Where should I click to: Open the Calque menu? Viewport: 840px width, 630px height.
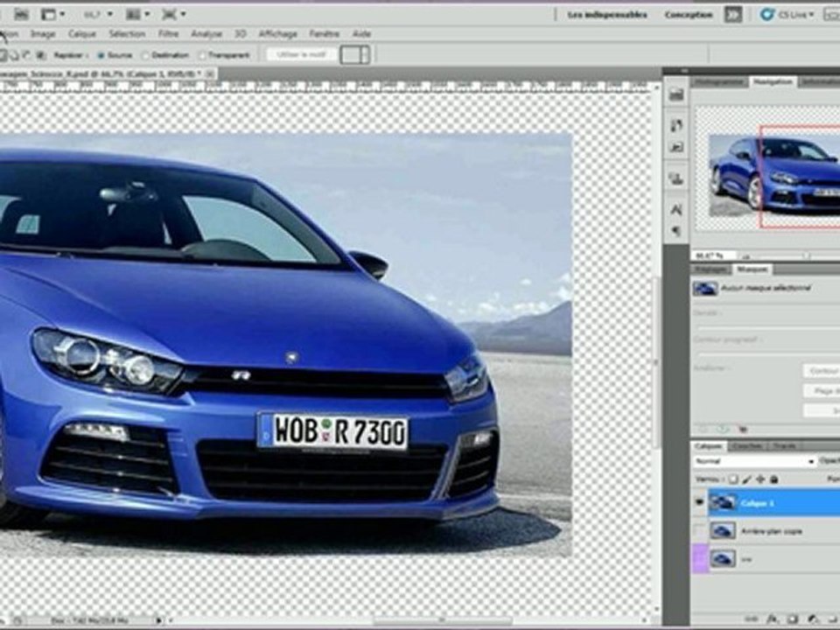(x=82, y=34)
